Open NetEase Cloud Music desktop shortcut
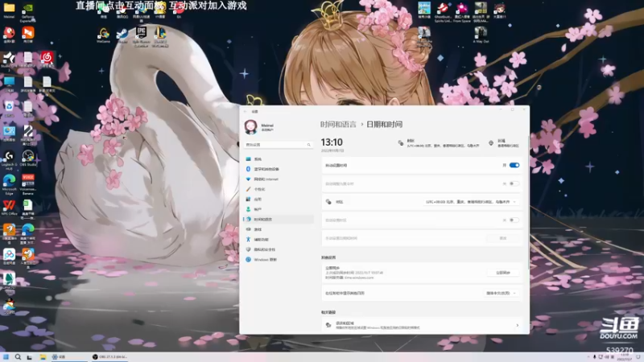The image size is (644, 362). [47, 60]
